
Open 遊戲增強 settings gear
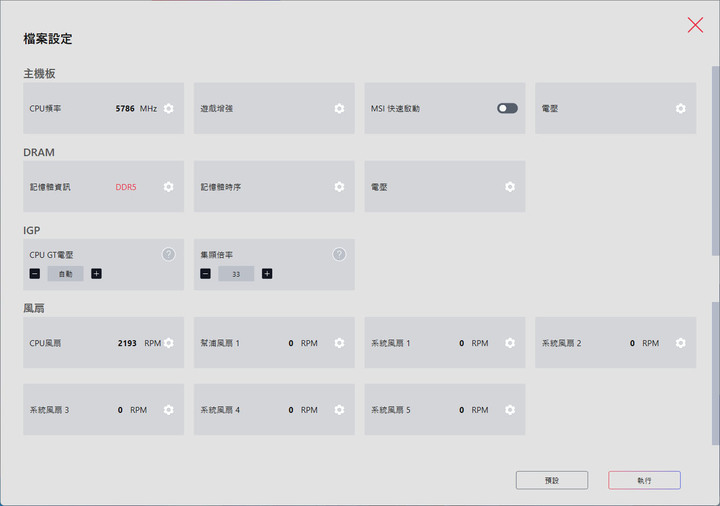(x=339, y=108)
